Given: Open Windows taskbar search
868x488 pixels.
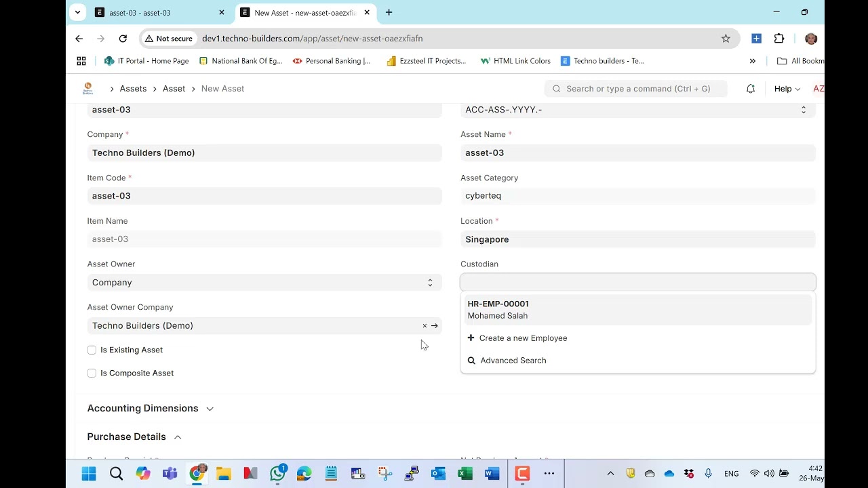Looking at the screenshot, I should pos(116,474).
